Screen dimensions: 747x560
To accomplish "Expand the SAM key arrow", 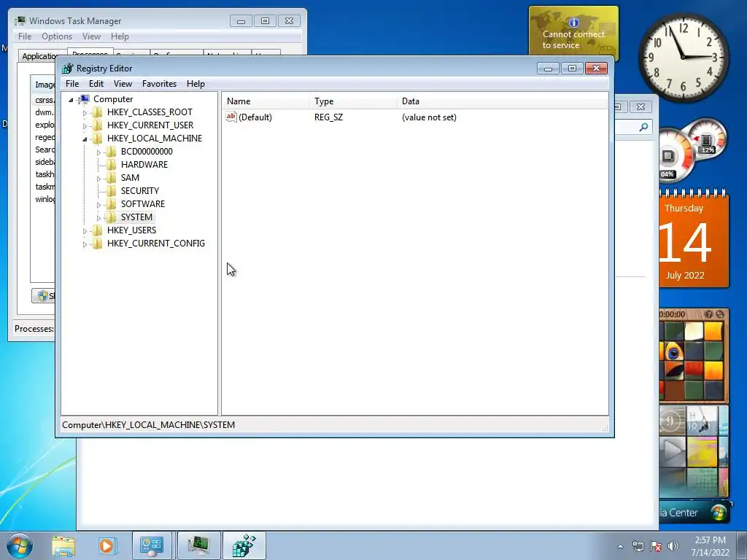I will click(98, 179).
